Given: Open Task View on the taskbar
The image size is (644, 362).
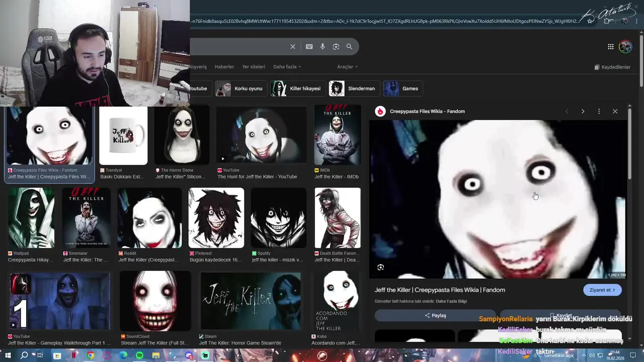Looking at the screenshot, I should coord(40,355).
